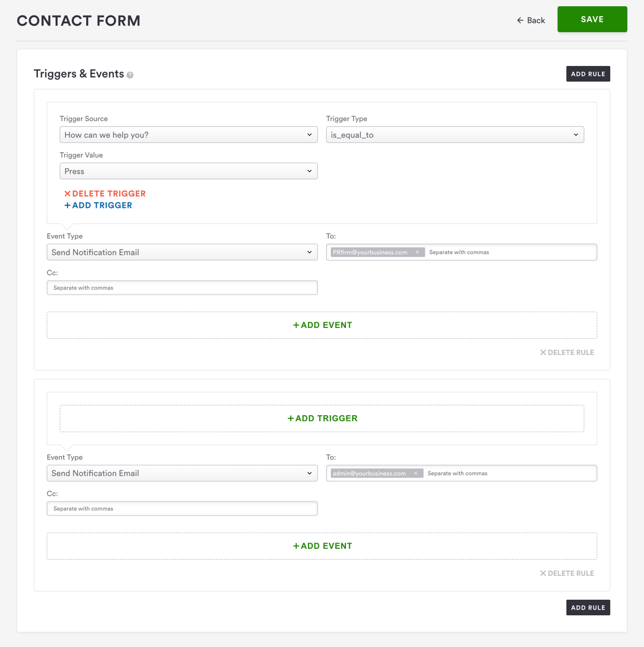The width and height of the screenshot is (644, 647).
Task: Add an event to the first rule
Action: coord(322,325)
